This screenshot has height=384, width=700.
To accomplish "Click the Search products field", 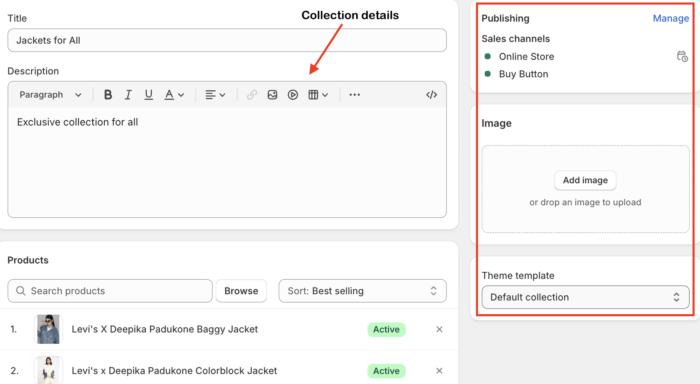I will coord(110,291).
